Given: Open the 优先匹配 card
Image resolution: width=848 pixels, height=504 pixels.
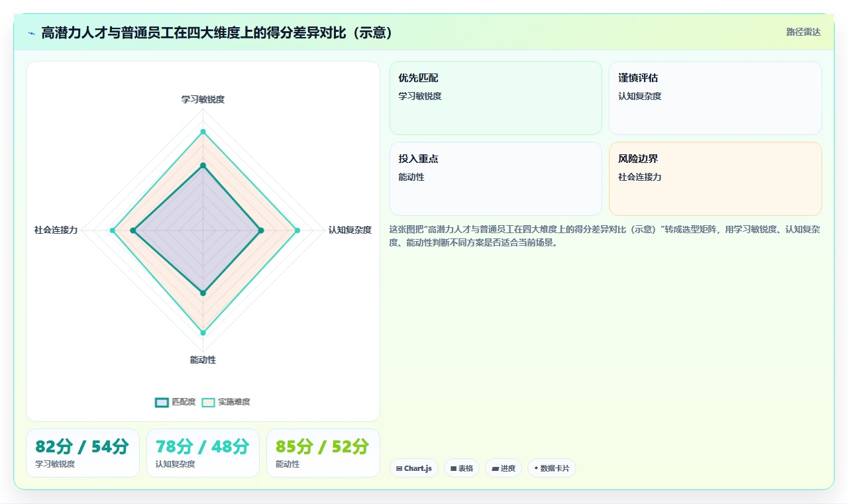Looking at the screenshot, I should click(x=496, y=98).
